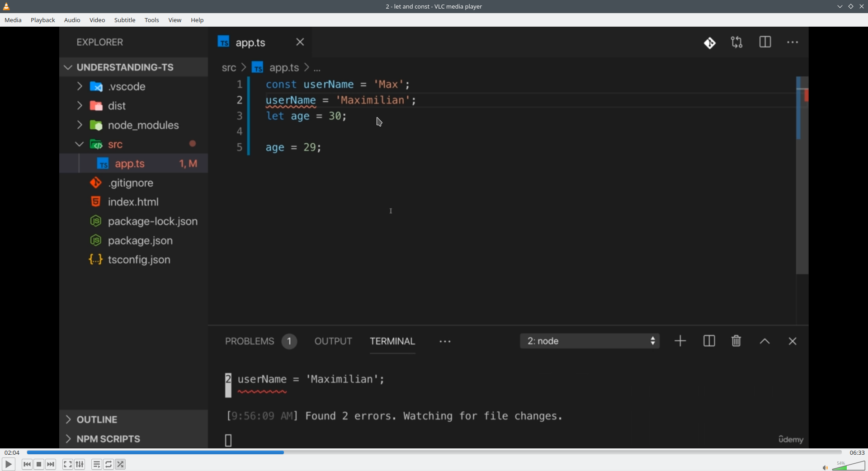Click the open changes compare icon
868x471 pixels.
point(737,42)
